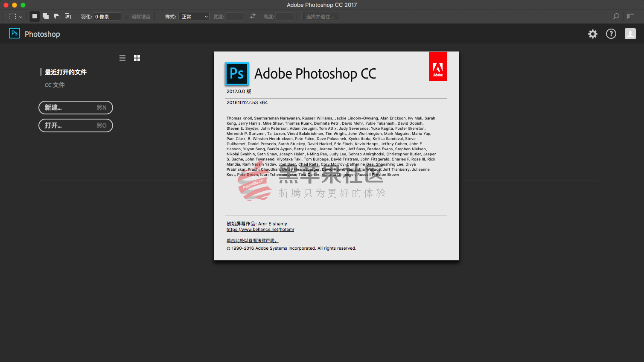The width and height of the screenshot is (644, 362).
Task: Select the Intersect with selection icon
Action: point(68,16)
